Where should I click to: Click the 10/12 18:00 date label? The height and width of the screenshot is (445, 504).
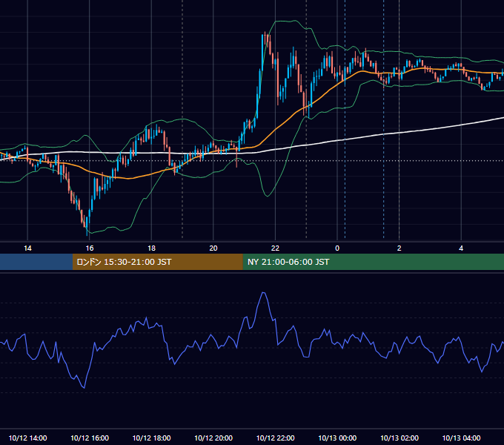[x=151, y=438]
